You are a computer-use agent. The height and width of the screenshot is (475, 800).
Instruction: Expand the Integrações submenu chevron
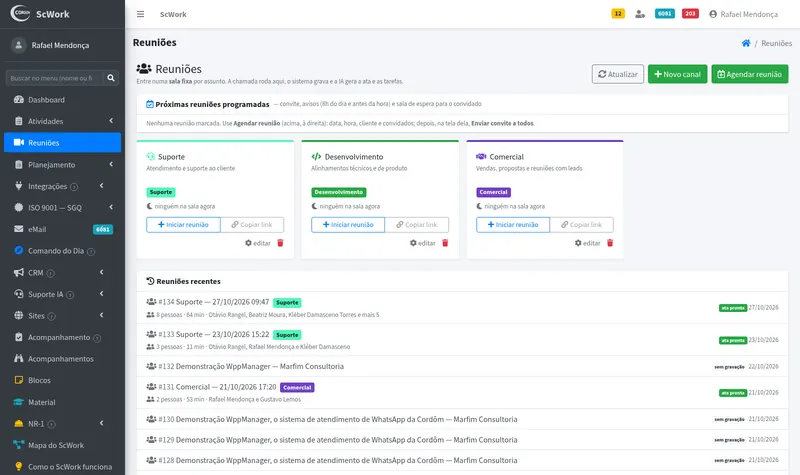pyautogui.click(x=102, y=186)
